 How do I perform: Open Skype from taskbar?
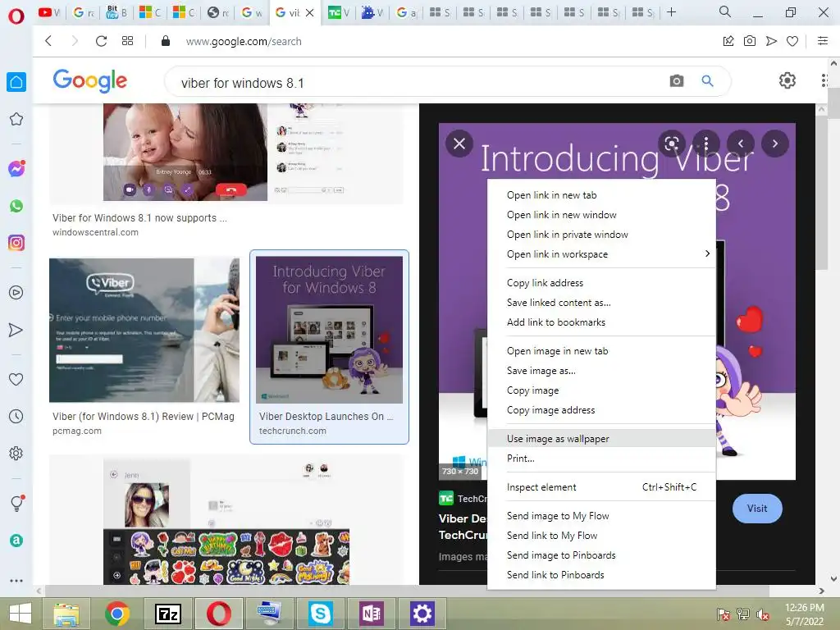click(x=321, y=614)
